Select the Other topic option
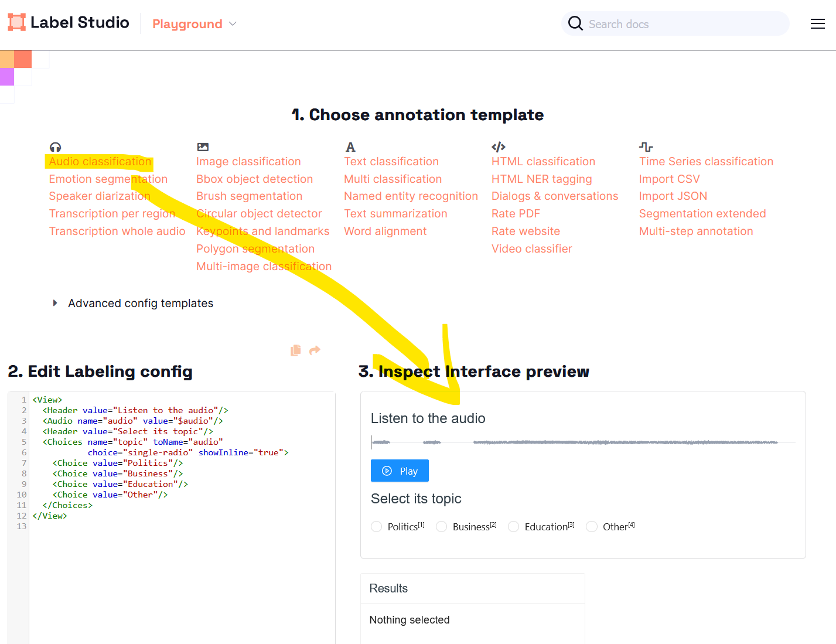 (x=592, y=526)
